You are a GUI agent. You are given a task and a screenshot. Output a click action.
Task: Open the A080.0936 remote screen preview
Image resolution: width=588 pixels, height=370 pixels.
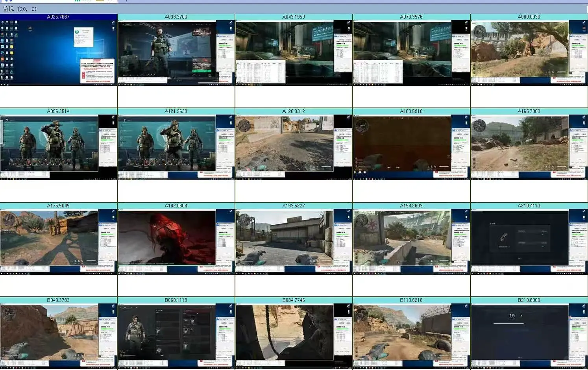point(529,53)
